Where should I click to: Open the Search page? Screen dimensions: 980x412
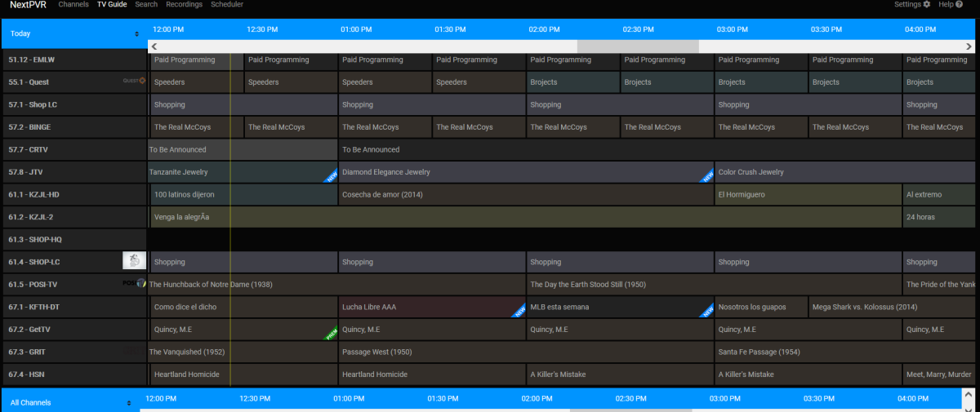click(146, 4)
